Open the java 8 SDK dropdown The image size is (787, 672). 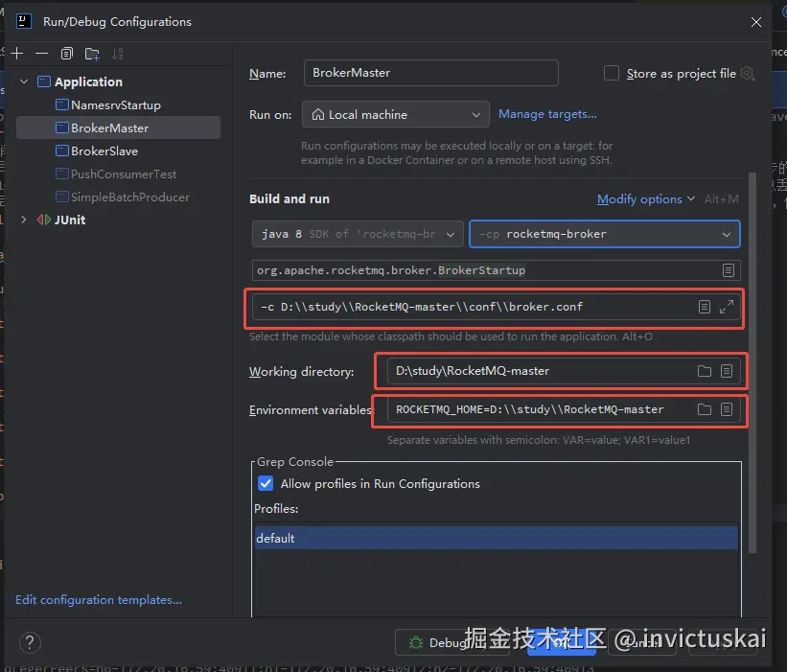pos(358,234)
